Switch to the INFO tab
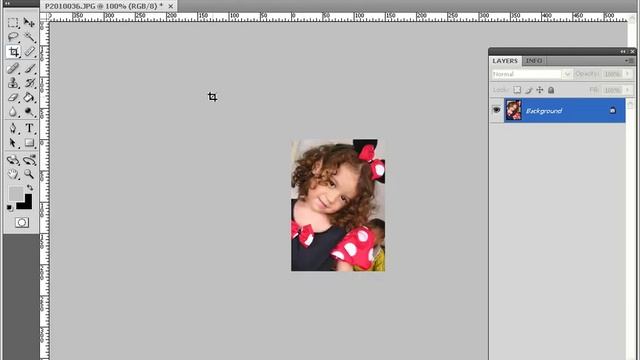The width and height of the screenshot is (640, 360). click(x=533, y=61)
